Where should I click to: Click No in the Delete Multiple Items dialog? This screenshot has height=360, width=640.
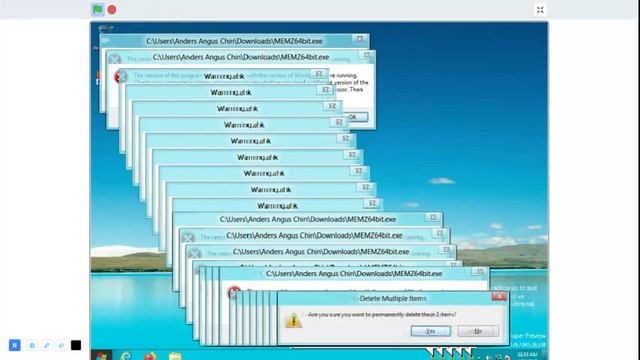click(478, 331)
